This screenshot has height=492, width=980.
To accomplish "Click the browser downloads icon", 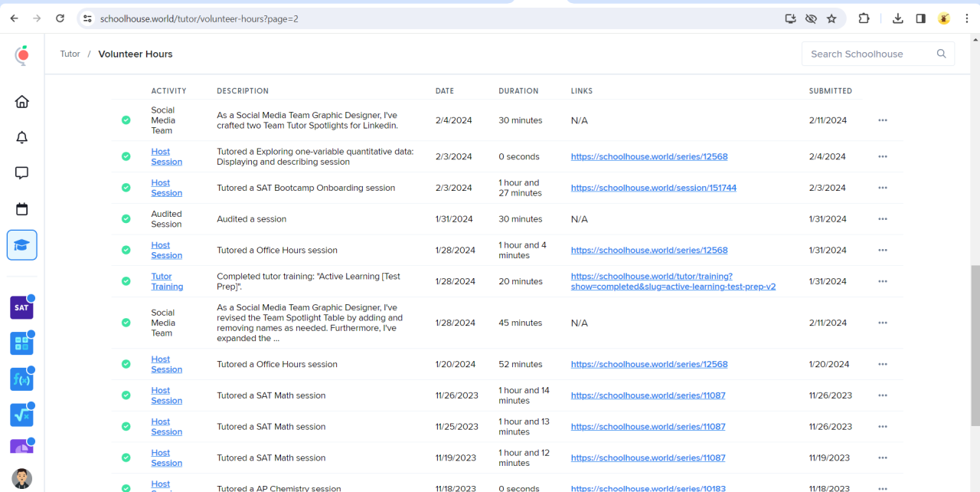I will click(x=898, y=18).
